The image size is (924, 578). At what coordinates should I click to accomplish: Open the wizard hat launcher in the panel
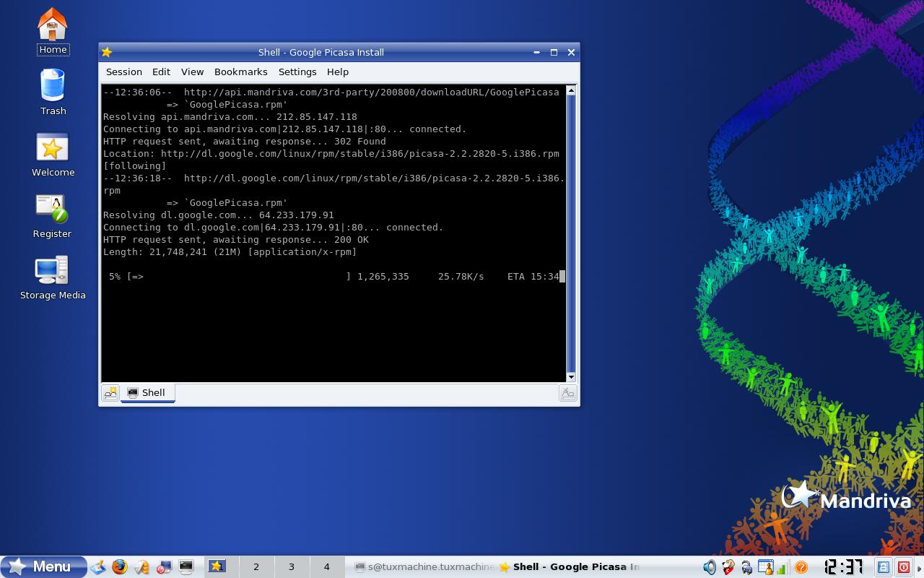(x=141, y=567)
